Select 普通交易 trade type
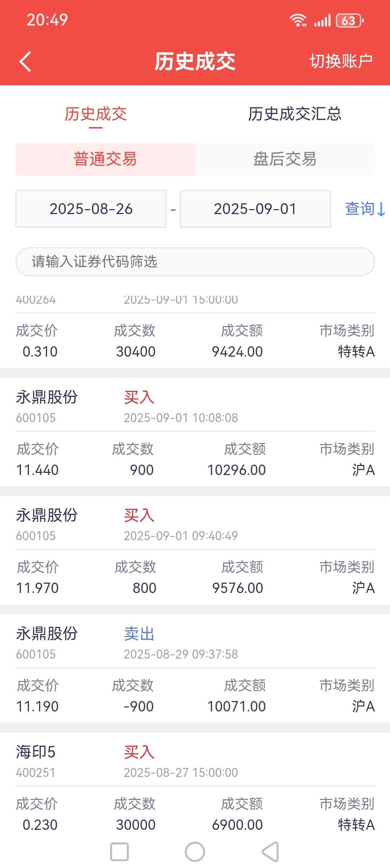 105,159
